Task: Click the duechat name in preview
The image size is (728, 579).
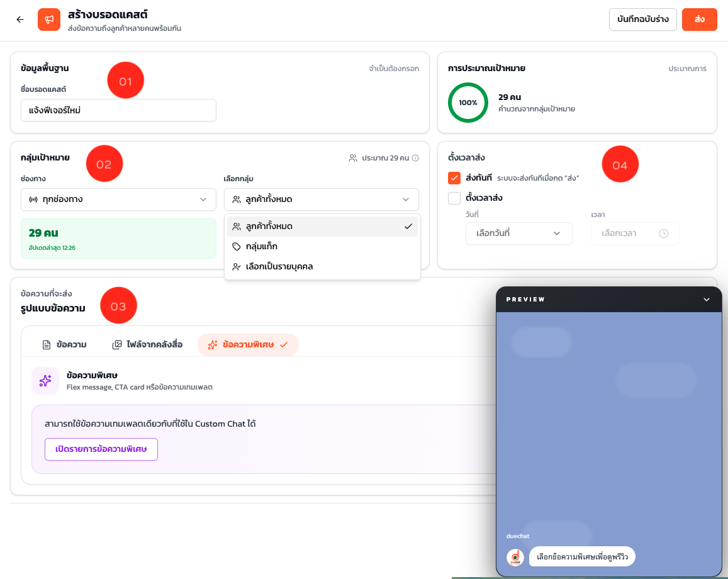Action: point(518,536)
